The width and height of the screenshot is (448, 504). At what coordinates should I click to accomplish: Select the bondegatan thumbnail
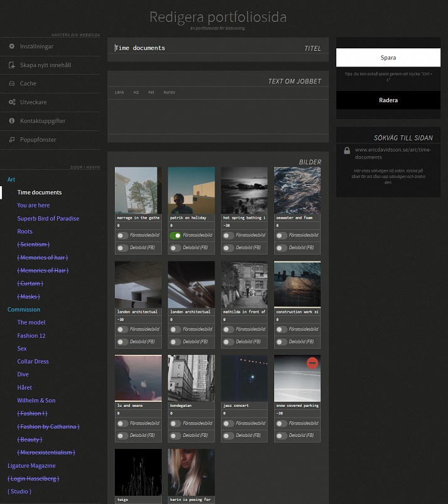pyautogui.click(x=191, y=378)
